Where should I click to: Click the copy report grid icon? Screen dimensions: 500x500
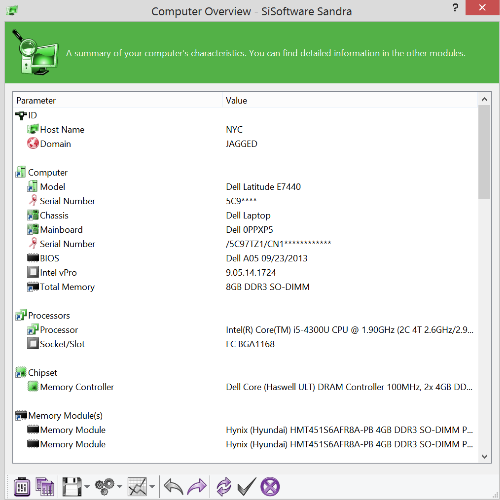coord(45,487)
